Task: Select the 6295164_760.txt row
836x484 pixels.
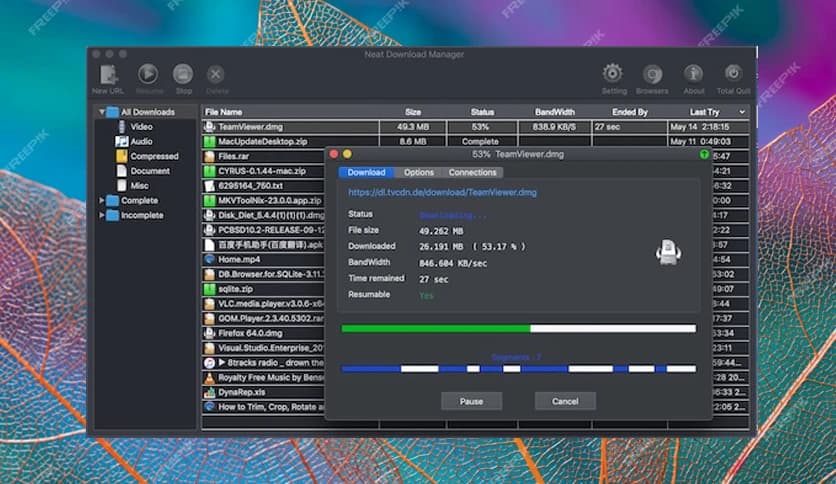Action: (264, 186)
